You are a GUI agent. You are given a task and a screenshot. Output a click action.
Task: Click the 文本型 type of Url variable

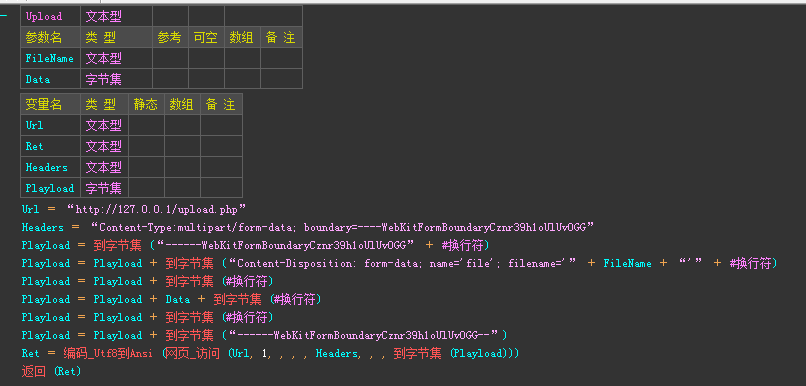[x=104, y=125]
